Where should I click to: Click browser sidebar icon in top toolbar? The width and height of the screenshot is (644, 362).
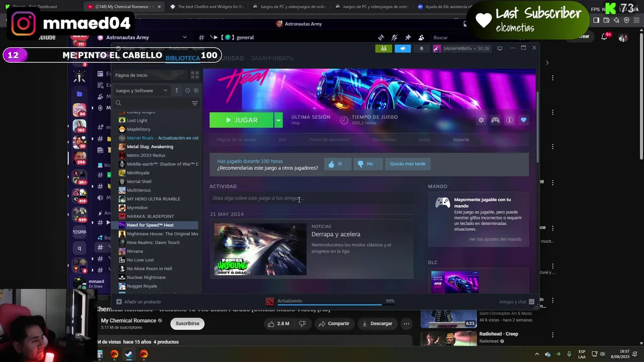(596, 20)
